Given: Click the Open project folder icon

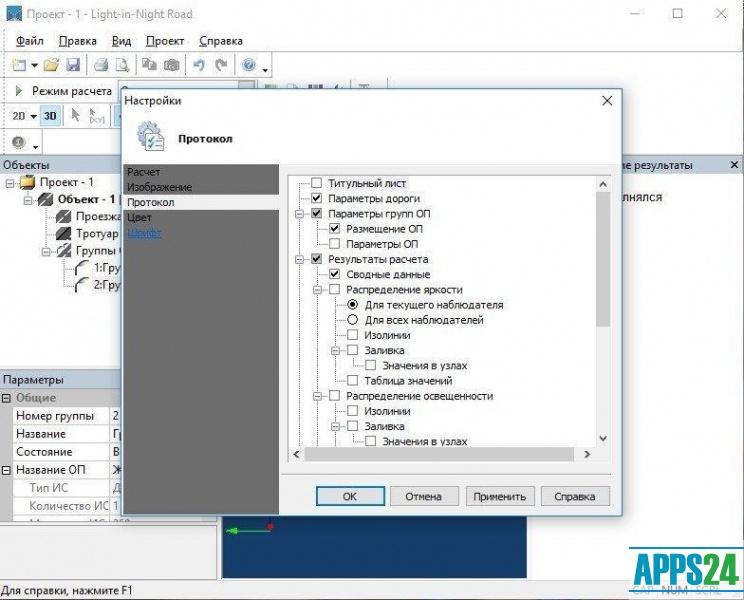Looking at the screenshot, I should click(x=51, y=65).
